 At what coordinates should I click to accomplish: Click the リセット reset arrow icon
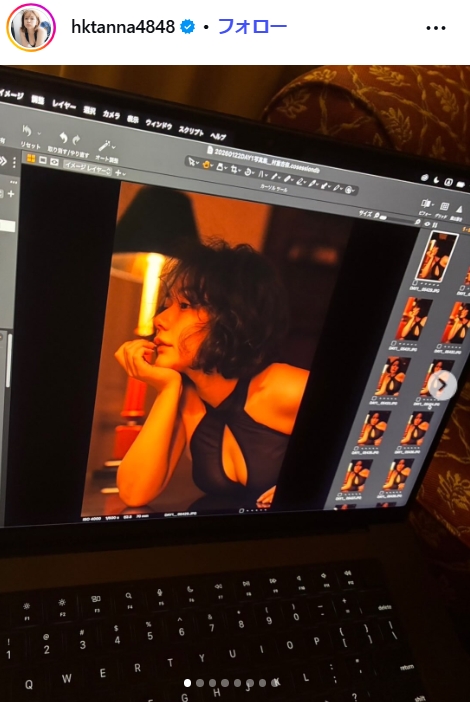(27, 131)
